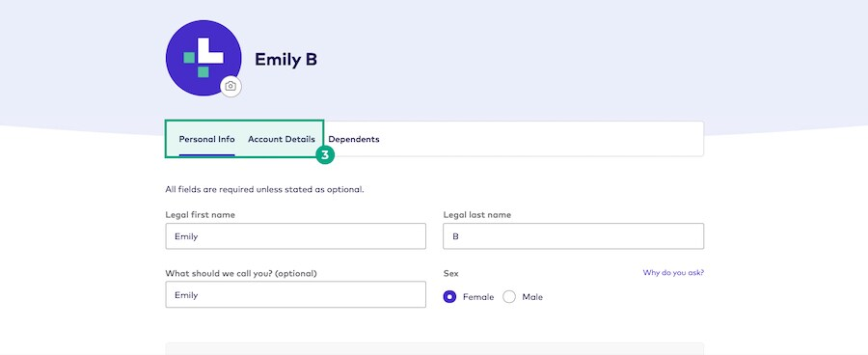Select the Female radio button
The width and height of the screenshot is (868, 355).
click(x=449, y=297)
